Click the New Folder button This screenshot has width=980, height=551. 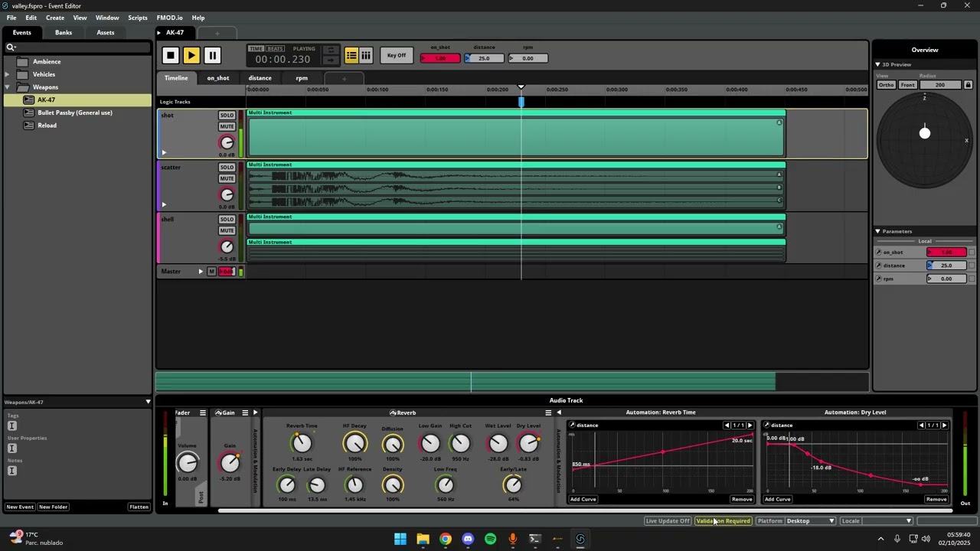click(54, 507)
